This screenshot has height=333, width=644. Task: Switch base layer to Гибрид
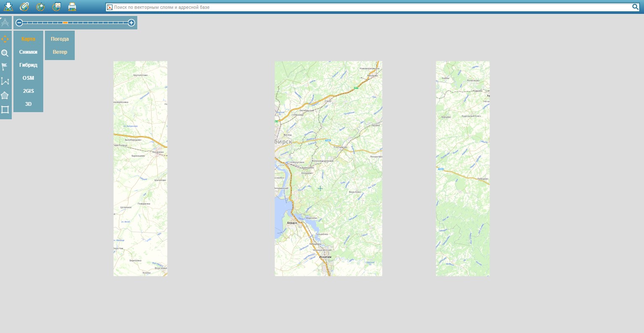(28, 65)
